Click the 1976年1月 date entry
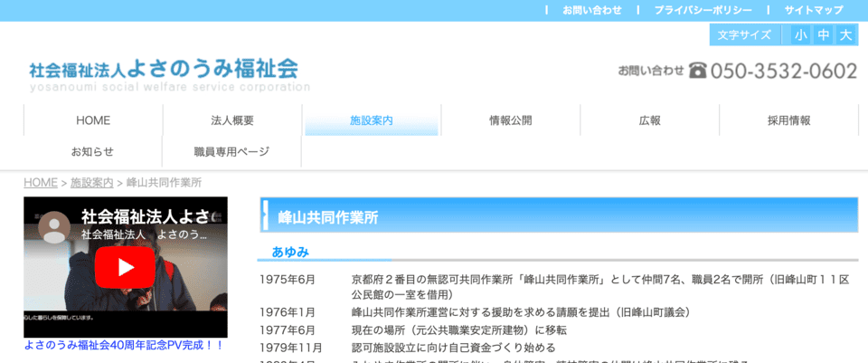This screenshot has width=868, height=363. [288, 312]
